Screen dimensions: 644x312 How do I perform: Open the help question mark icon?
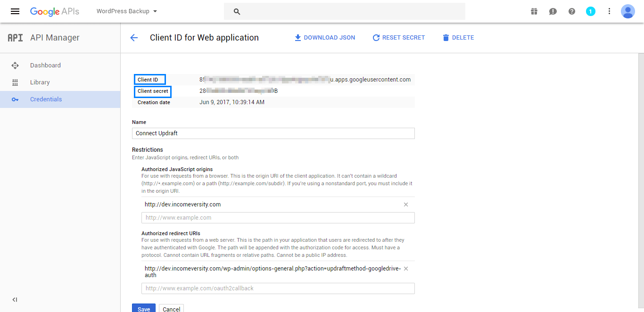(572, 11)
